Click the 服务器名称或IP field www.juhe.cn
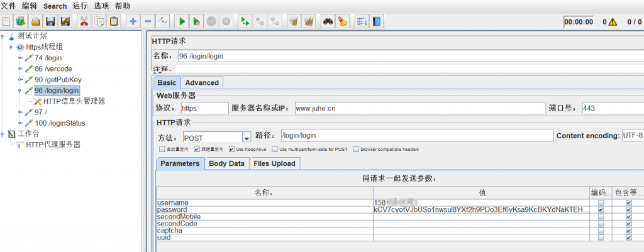 coord(419,108)
